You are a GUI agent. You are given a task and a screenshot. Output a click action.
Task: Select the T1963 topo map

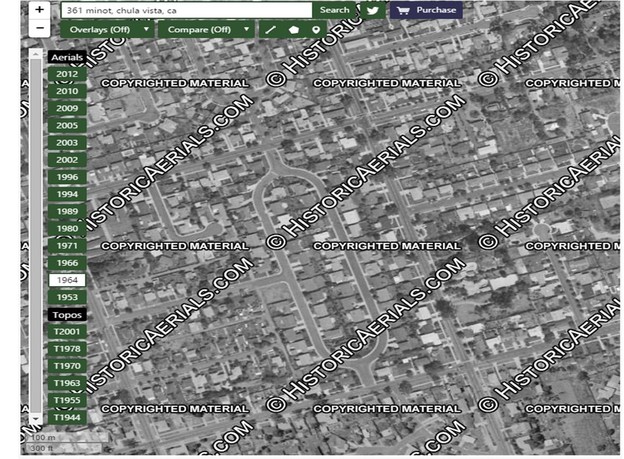pos(67,383)
